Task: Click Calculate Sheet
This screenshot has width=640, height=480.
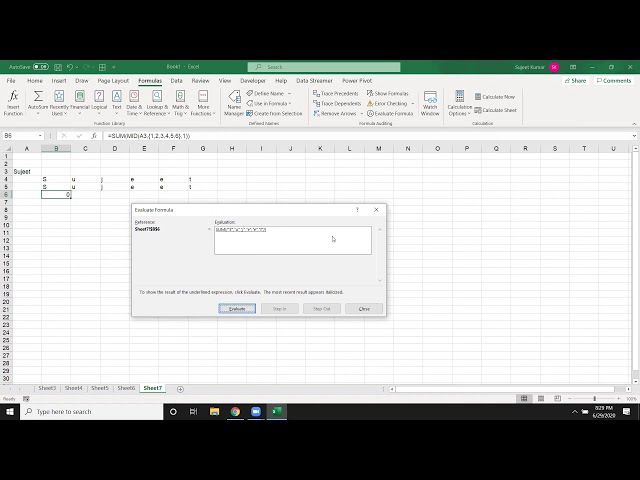Action: (496, 110)
